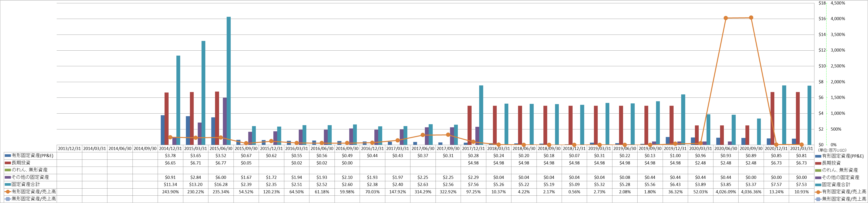Click the 243.90% ratio cell
This screenshot has height=203, width=868.
(170, 192)
